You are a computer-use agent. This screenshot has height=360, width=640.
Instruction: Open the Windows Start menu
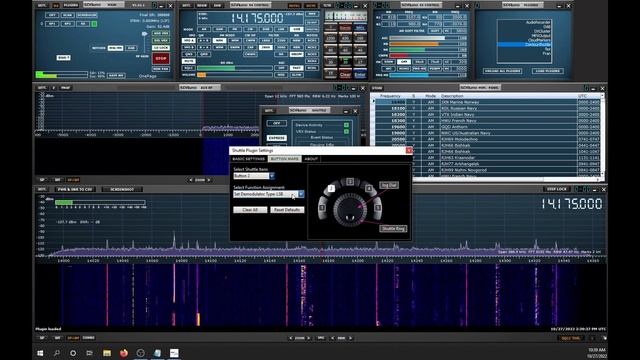pyautogui.click(x=40, y=353)
